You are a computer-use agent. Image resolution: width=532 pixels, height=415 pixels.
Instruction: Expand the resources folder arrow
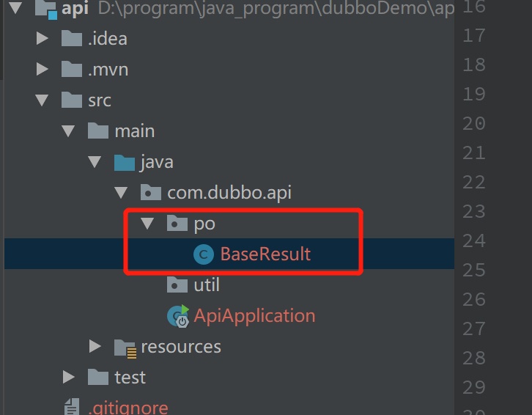[x=95, y=346]
